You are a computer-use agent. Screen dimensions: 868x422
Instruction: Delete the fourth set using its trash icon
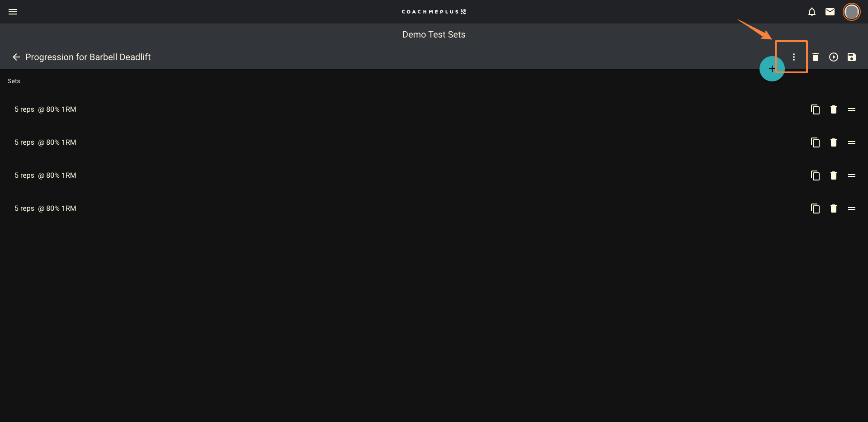[x=833, y=209]
